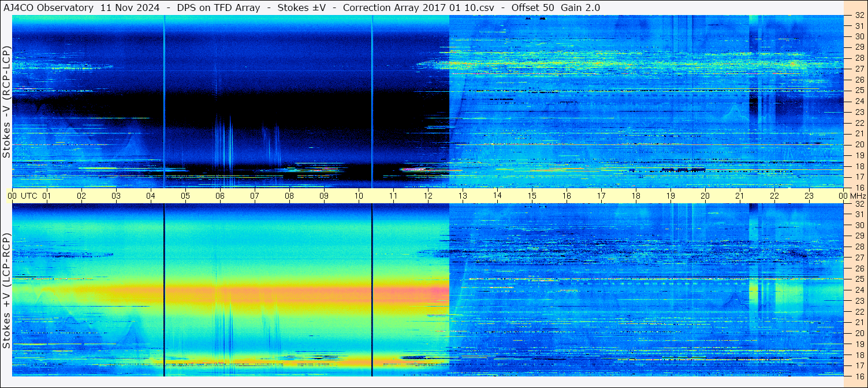Select hour '23' on the time axis
Screen dimensions: 868x388
809,196
